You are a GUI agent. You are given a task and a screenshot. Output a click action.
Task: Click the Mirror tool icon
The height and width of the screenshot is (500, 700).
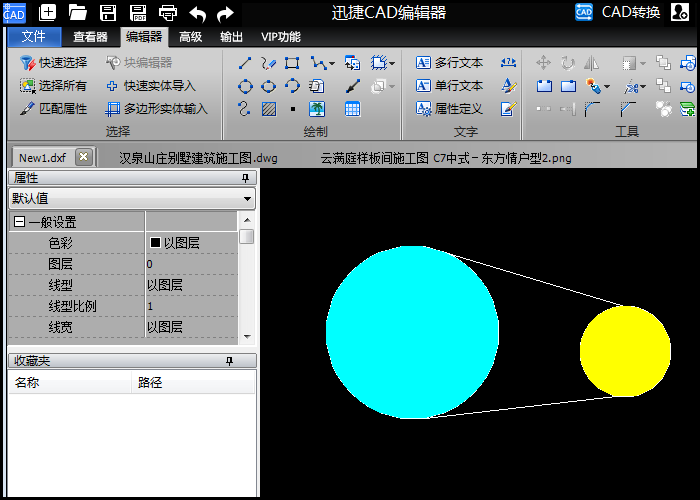pos(591,63)
